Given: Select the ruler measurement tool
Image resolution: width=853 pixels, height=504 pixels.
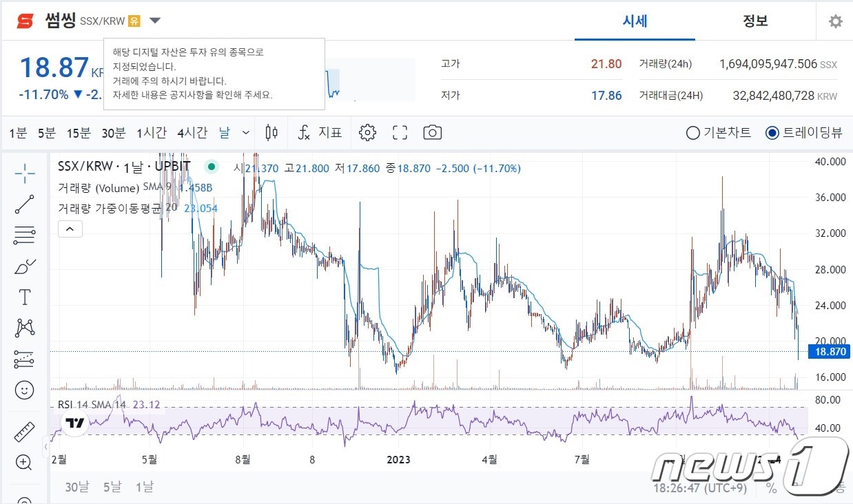Looking at the screenshot, I should (x=23, y=431).
